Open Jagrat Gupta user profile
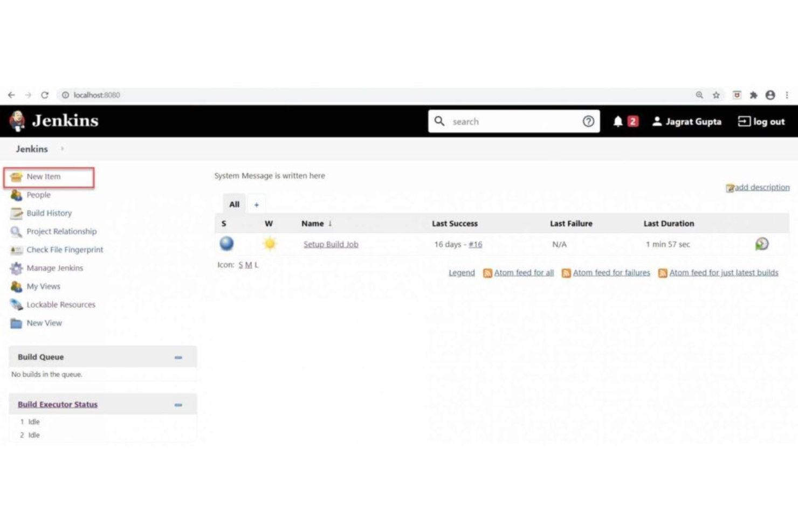Viewport: 798px width, 532px height. click(x=686, y=121)
